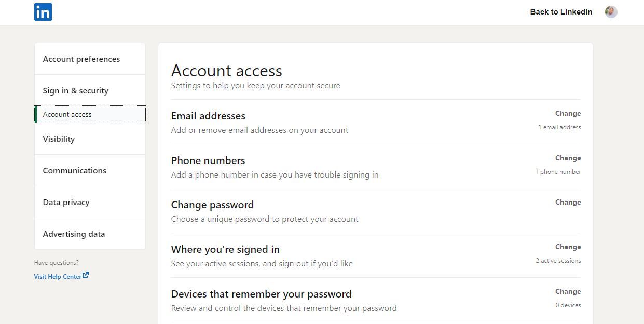Open Account preferences section

[x=81, y=59]
